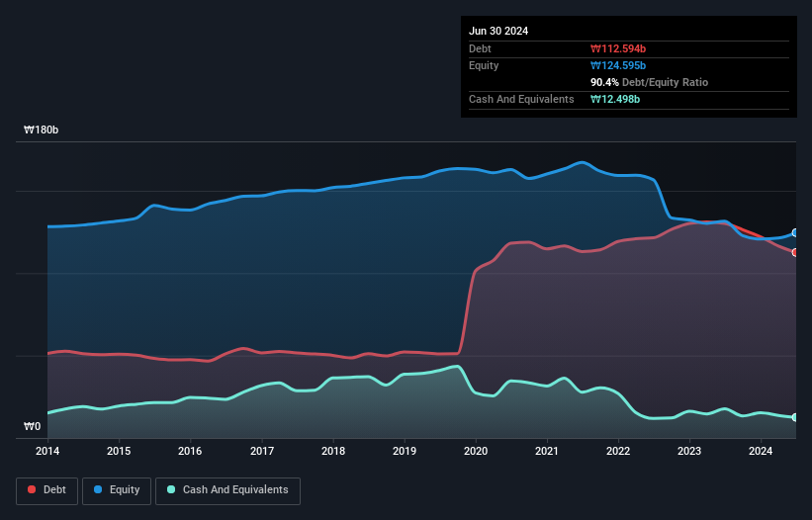Click the ₩180b y-axis label
Viewport: 812px width, 520px height.
[x=41, y=130]
